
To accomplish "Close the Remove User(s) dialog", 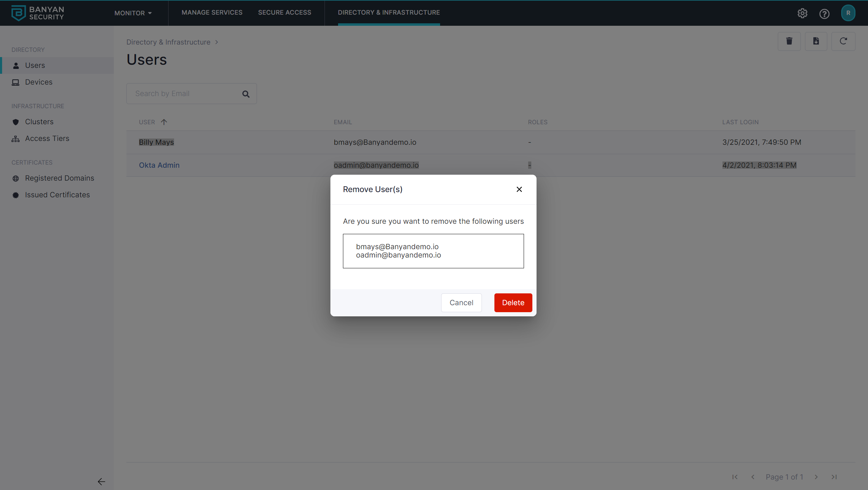I will pyautogui.click(x=519, y=189).
